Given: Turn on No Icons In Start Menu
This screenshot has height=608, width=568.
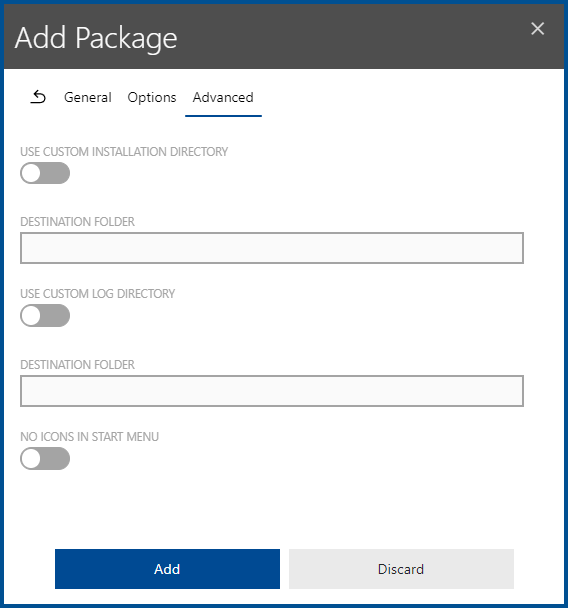Looking at the screenshot, I should (x=45, y=458).
